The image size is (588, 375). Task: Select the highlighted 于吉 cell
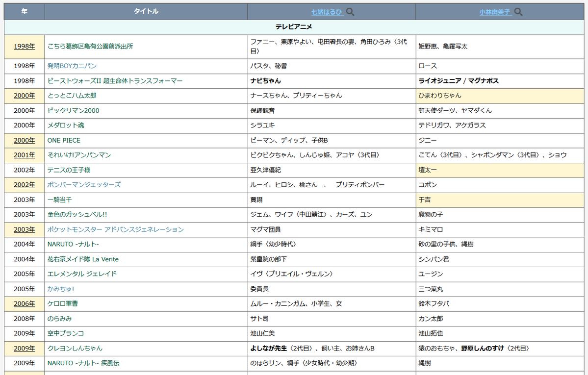500,200
